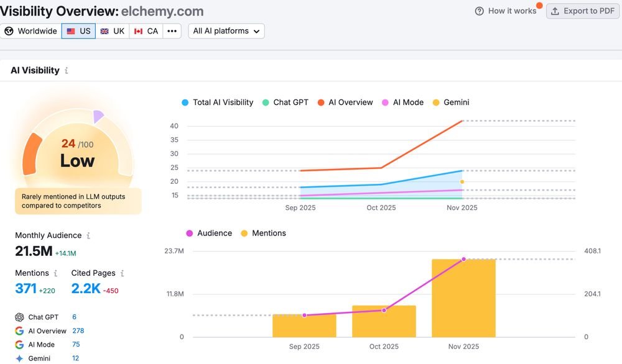Click the Google icon beside AI Overview
The image size is (622, 364).
(19, 330)
